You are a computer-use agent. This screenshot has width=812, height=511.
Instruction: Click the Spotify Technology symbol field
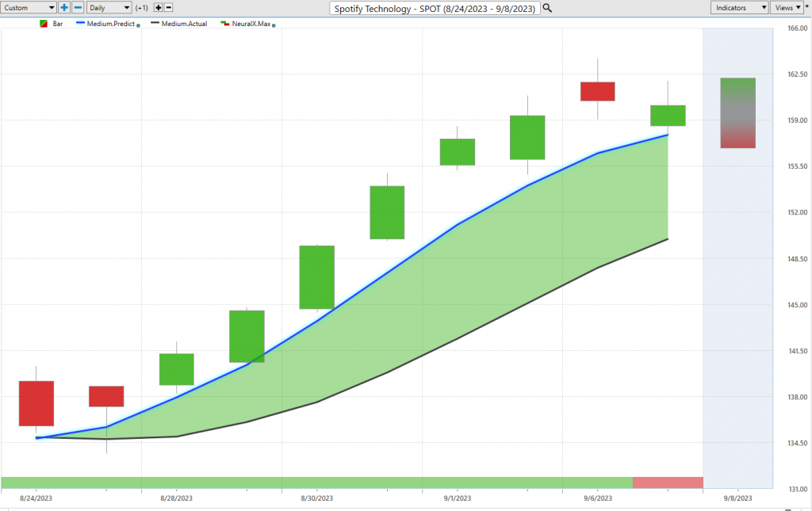pos(435,8)
